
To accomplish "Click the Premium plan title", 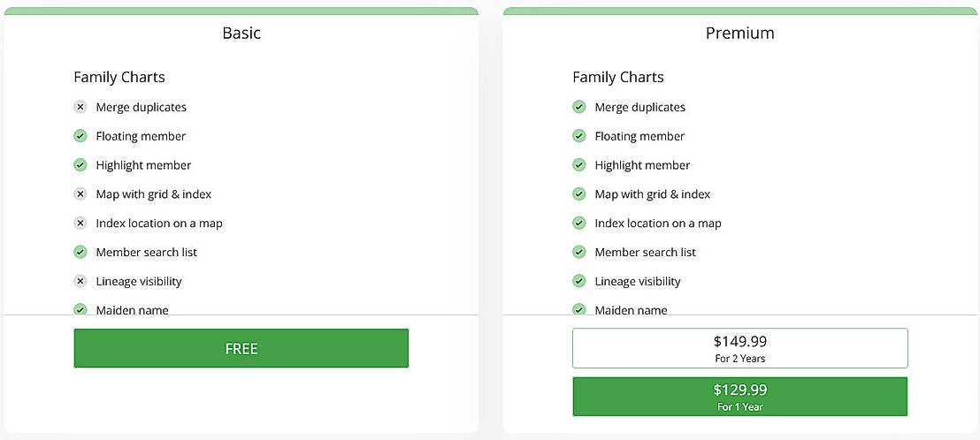I will pos(740,33).
